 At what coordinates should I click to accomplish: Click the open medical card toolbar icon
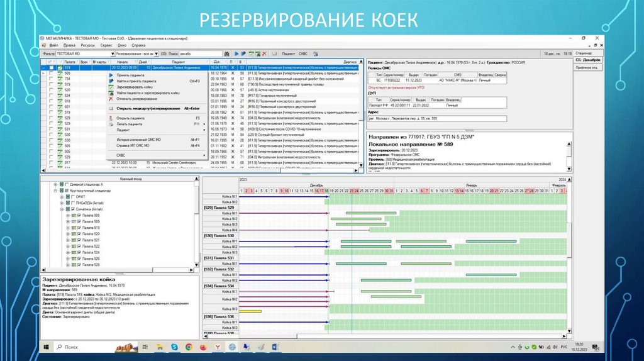point(274,54)
